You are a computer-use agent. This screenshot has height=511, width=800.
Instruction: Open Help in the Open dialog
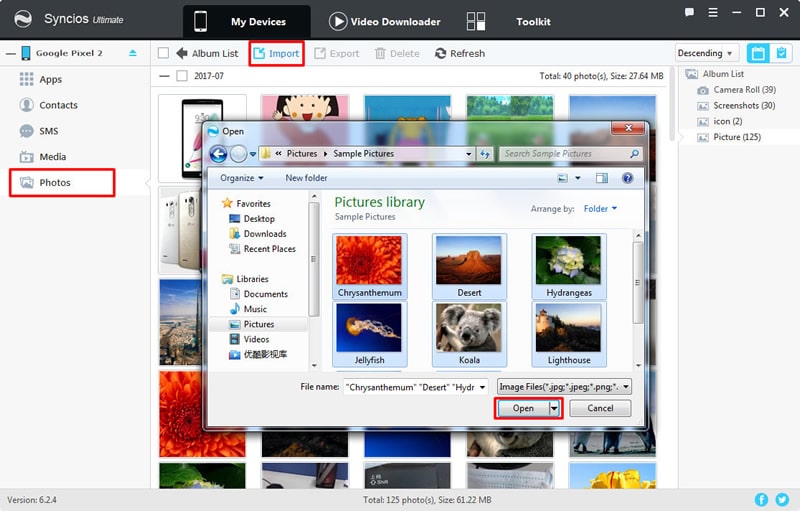coord(628,178)
